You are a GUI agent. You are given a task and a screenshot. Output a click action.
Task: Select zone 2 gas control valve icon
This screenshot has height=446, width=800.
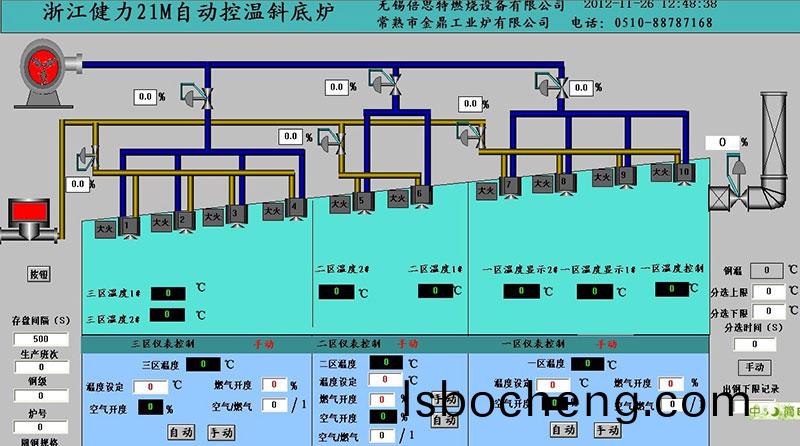[332, 141]
